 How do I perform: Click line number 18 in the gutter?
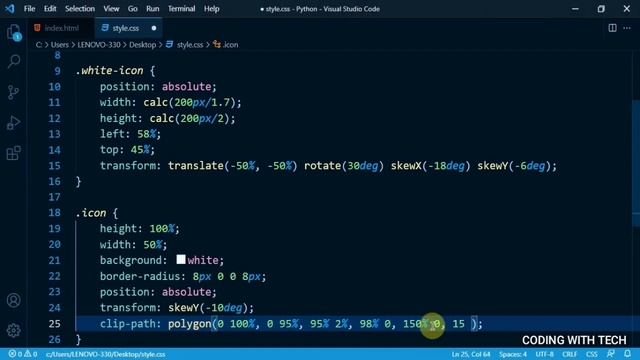(54, 213)
